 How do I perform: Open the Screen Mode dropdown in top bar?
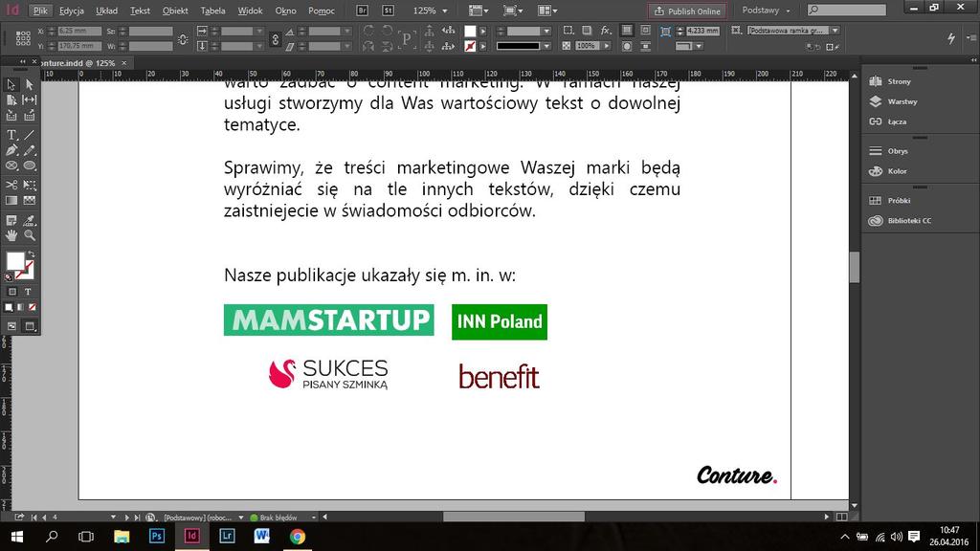click(513, 11)
